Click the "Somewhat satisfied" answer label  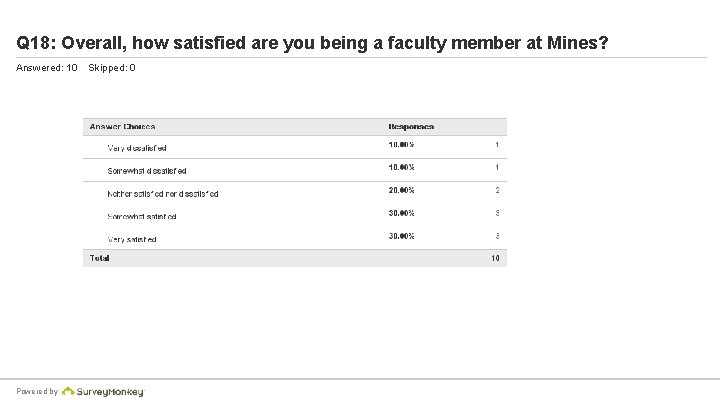pos(142,216)
